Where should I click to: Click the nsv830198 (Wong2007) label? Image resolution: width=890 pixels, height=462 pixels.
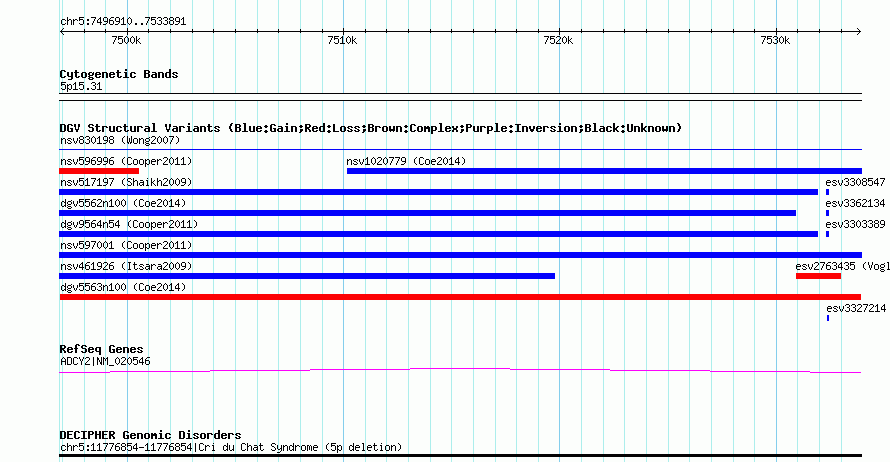120,140
